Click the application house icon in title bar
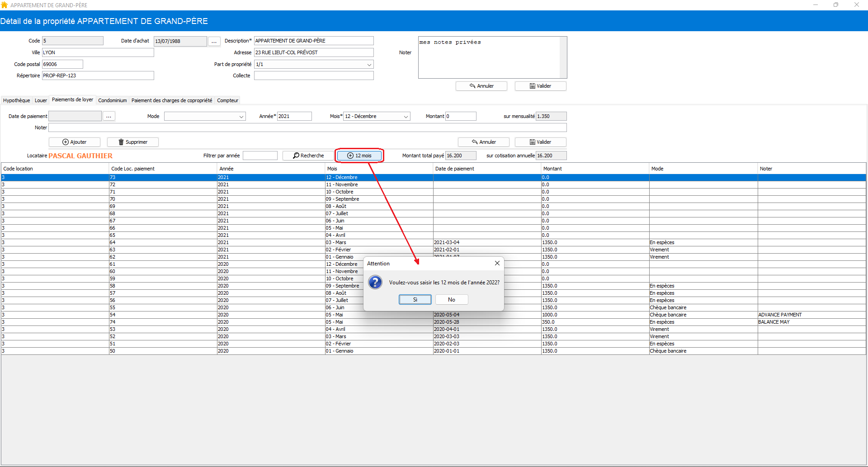The image size is (868, 467). [x=5, y=5]
